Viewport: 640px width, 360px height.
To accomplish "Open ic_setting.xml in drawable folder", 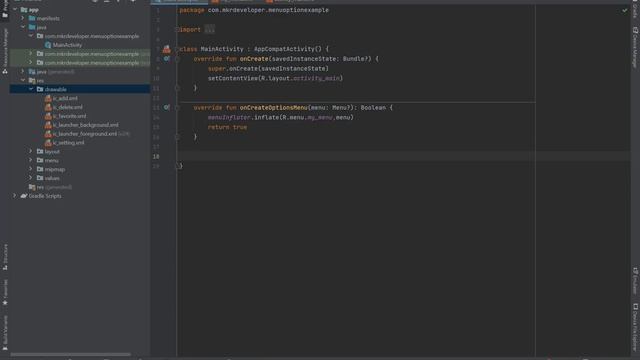I will pos(68,143).
